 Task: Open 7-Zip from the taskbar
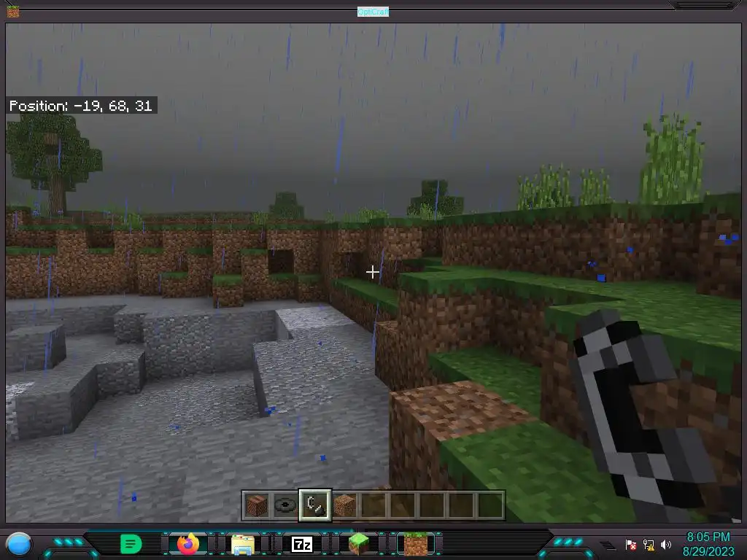(301, 544)
